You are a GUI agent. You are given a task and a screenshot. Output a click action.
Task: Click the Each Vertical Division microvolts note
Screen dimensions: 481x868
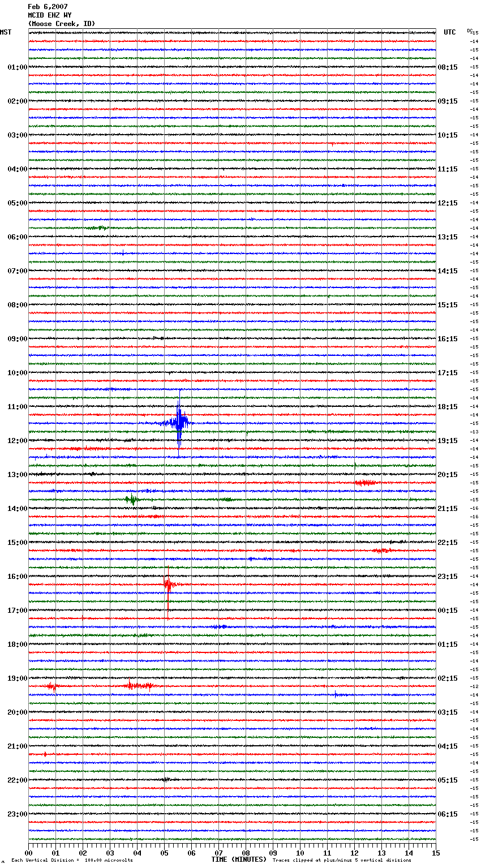point(72,861)
